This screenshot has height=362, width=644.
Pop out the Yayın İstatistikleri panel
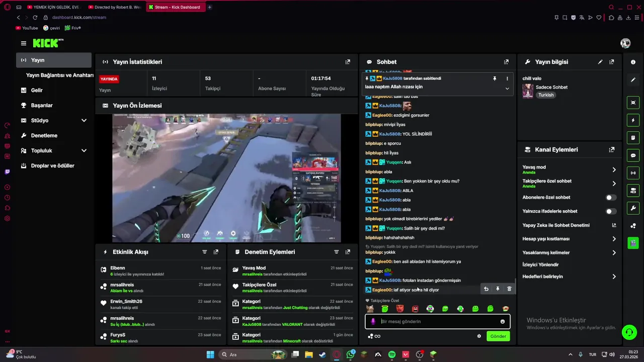tap(348, 62)
